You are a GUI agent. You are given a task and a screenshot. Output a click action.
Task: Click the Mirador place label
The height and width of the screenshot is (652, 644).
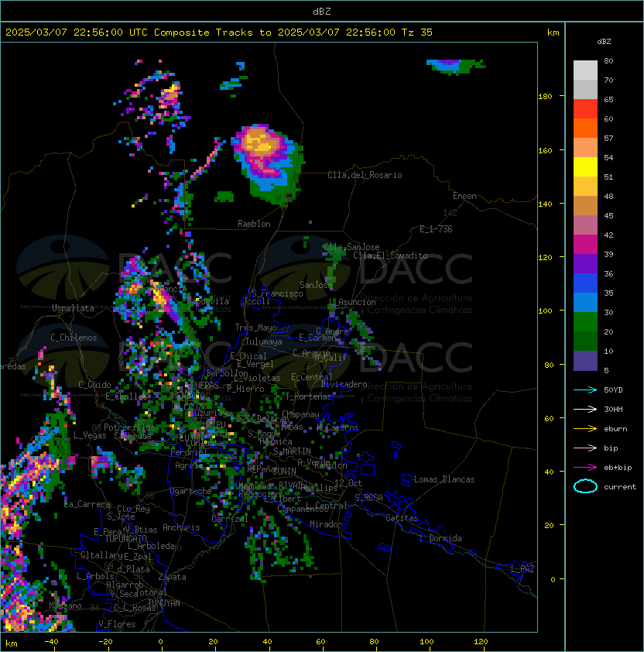(x=327, y=524)
